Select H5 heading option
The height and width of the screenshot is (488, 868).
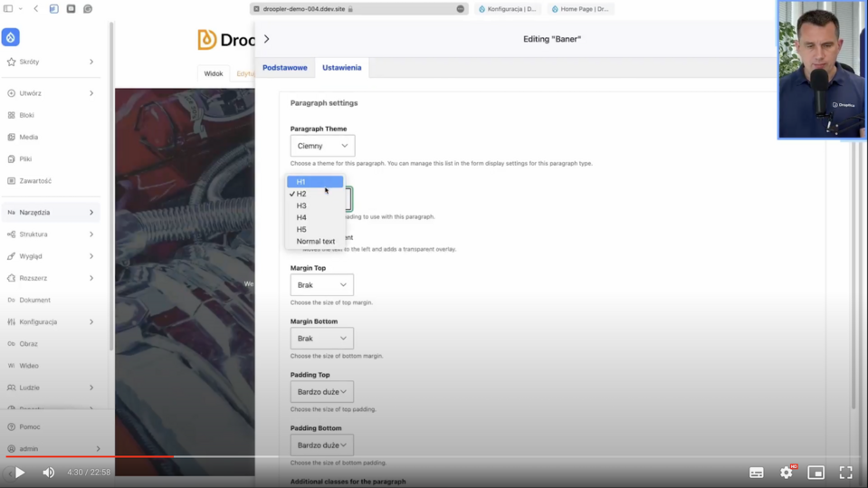tap(315, 229)
